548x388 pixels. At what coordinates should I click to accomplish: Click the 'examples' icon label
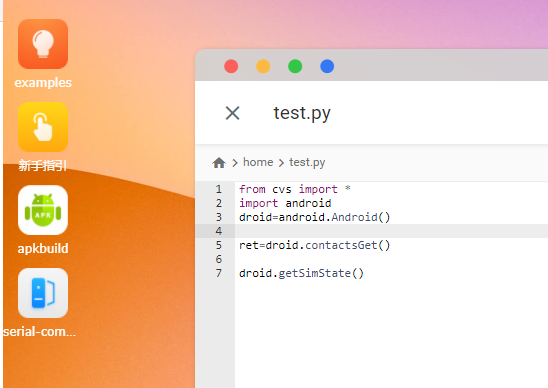click(43, 83)
